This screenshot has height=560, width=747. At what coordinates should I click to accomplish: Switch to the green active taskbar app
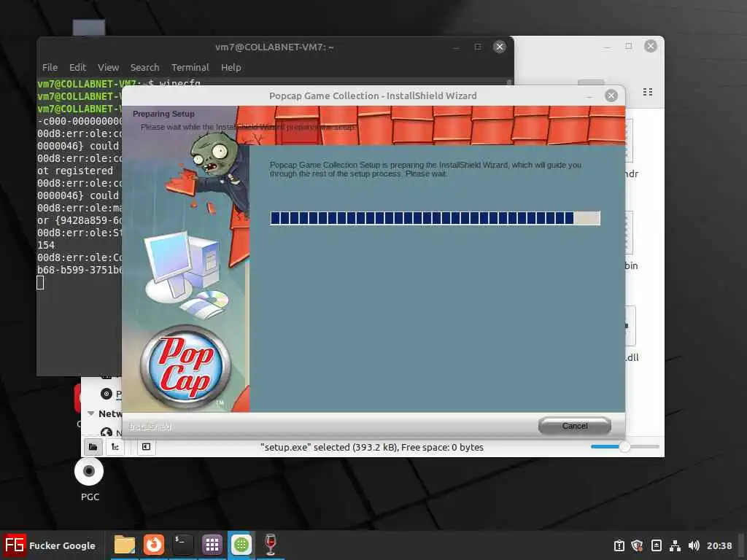241,545
